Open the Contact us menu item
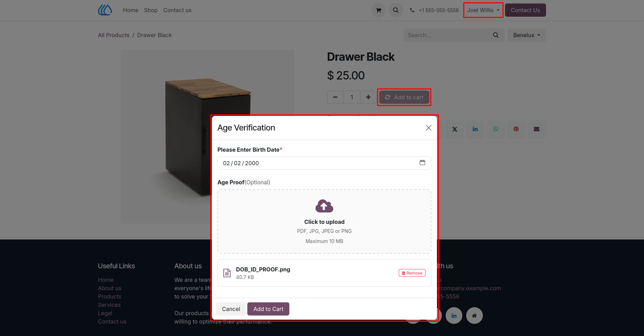The image size is (644, 336). click(x=177, y=10)
